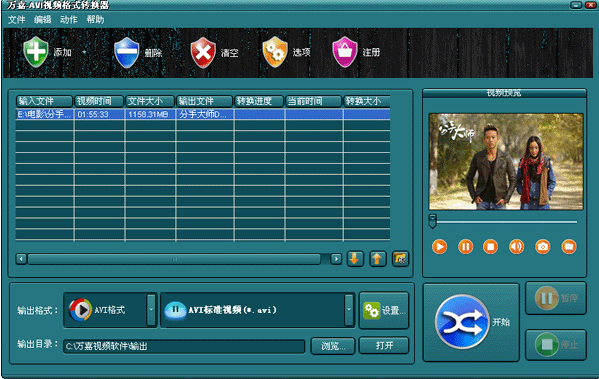Click the duration cell 01:55:33
Screen dimensions: 599x379
[x=99, y=114]
